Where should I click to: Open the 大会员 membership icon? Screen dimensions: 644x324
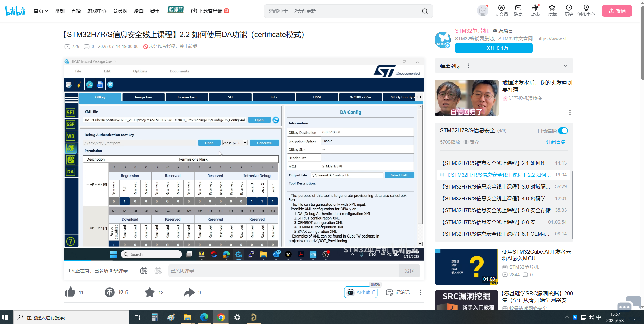tap(501, 10)
